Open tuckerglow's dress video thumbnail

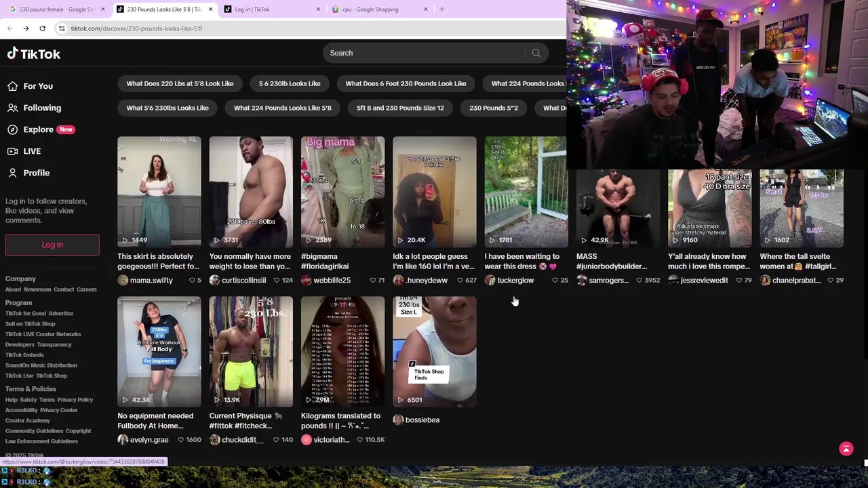tap(526, 192)
